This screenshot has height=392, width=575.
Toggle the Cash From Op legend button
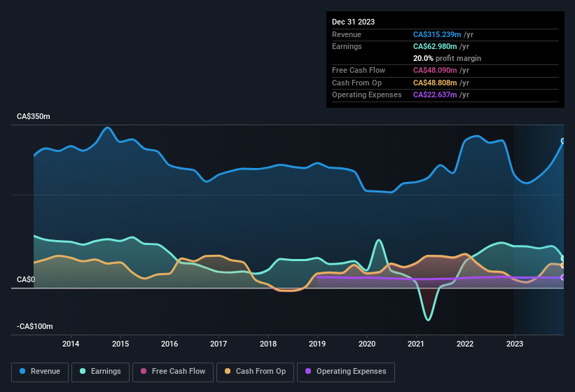pyautogui.click(x=255, y=372)
